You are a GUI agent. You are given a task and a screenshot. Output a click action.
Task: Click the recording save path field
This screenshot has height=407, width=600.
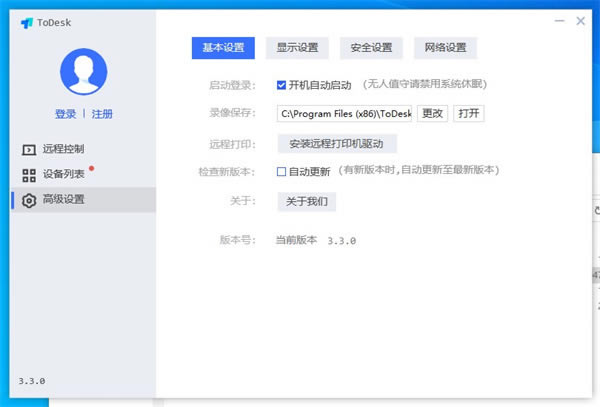344,114
